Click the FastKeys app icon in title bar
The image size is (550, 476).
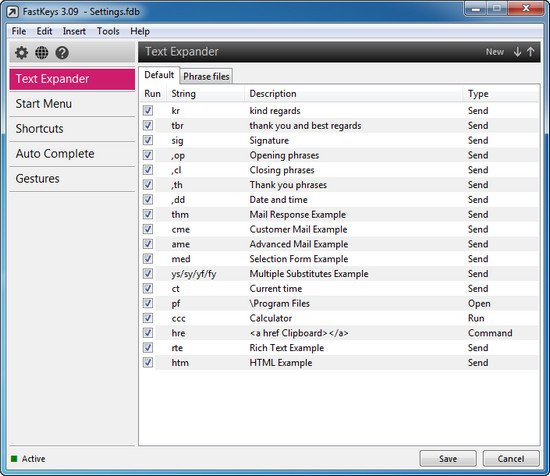coord(13,12)
